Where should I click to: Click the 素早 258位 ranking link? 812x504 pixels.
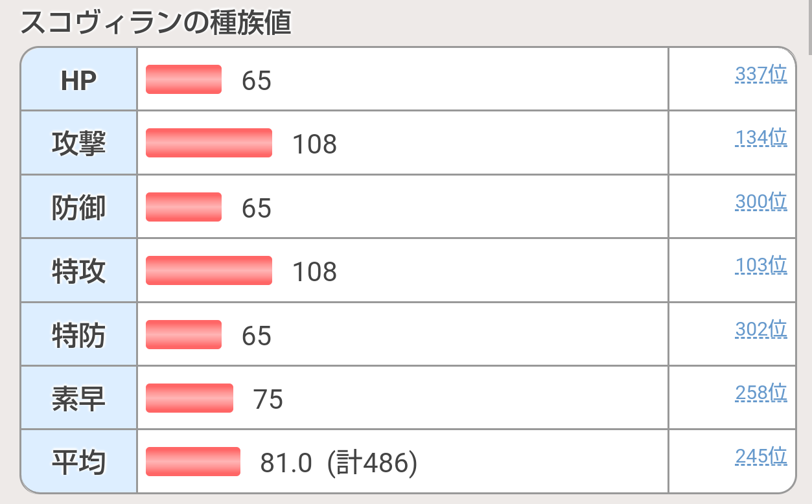(x=761, y=393)
